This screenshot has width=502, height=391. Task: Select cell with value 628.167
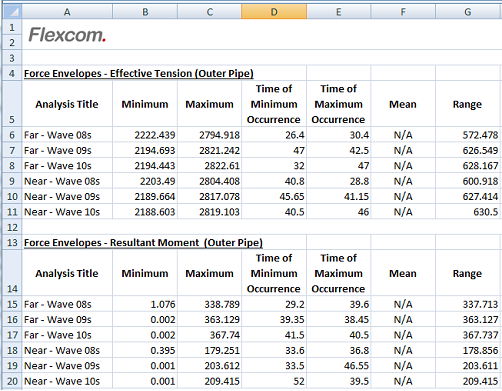(468, 165)
